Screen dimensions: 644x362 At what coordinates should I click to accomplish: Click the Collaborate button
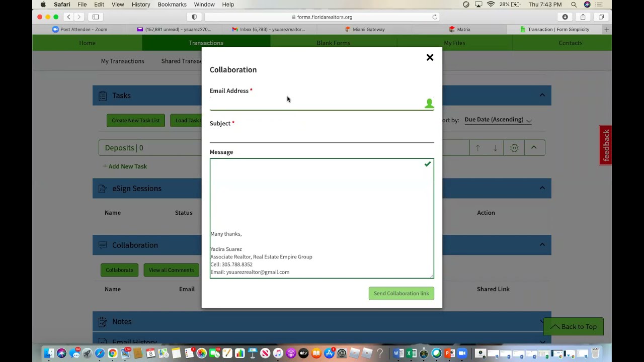coord(119,270)
